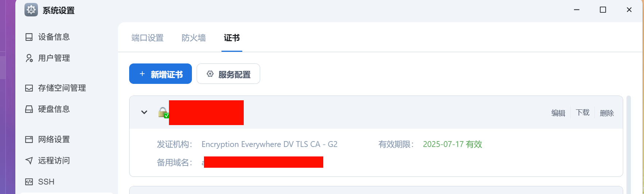Viewport: 644px width, 194px height.
Task: Click the certificate lock icon
Action: coord(163,113)
